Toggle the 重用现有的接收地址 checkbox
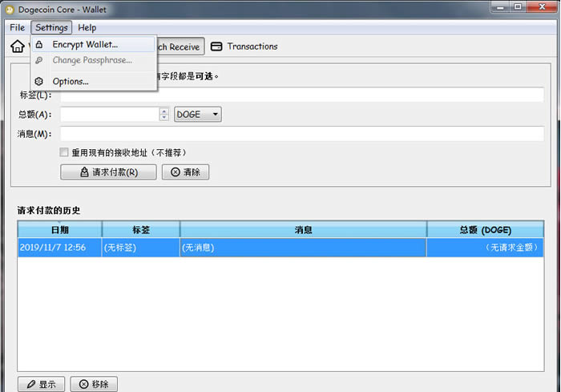The height and width of the screenshot is (392, 561). [65, 152]
